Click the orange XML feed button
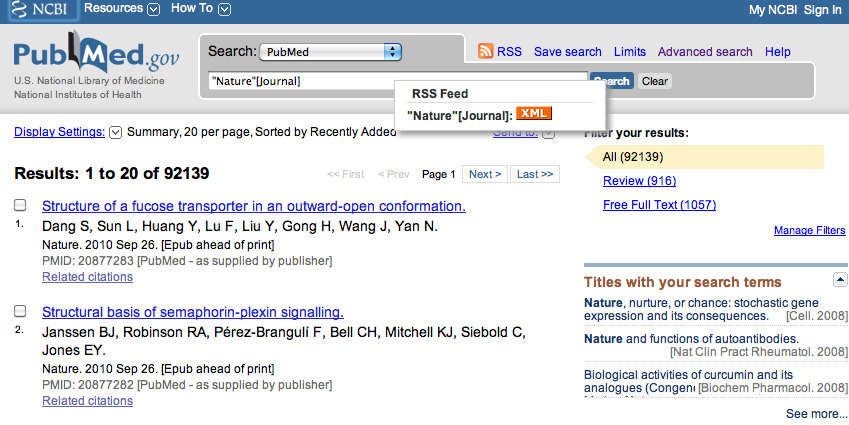Viewport: 849px width, 425px height. pos(534,113)
